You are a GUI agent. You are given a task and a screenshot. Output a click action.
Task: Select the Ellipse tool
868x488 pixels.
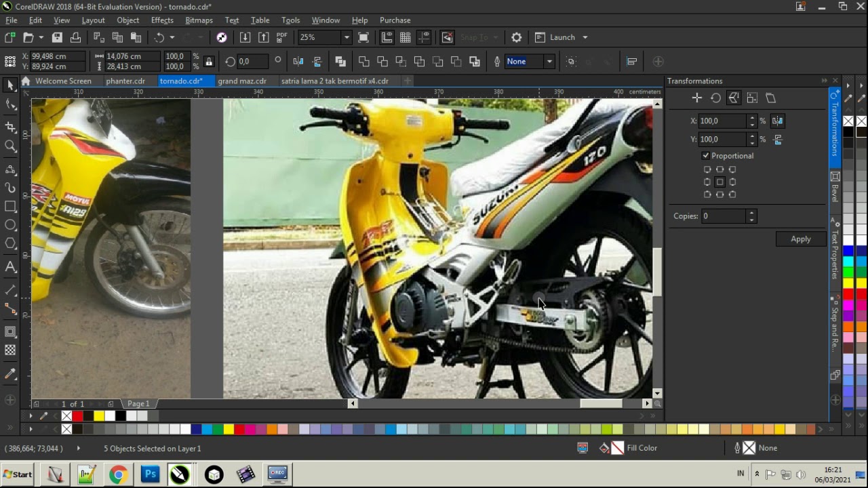[x=10, y=225]
